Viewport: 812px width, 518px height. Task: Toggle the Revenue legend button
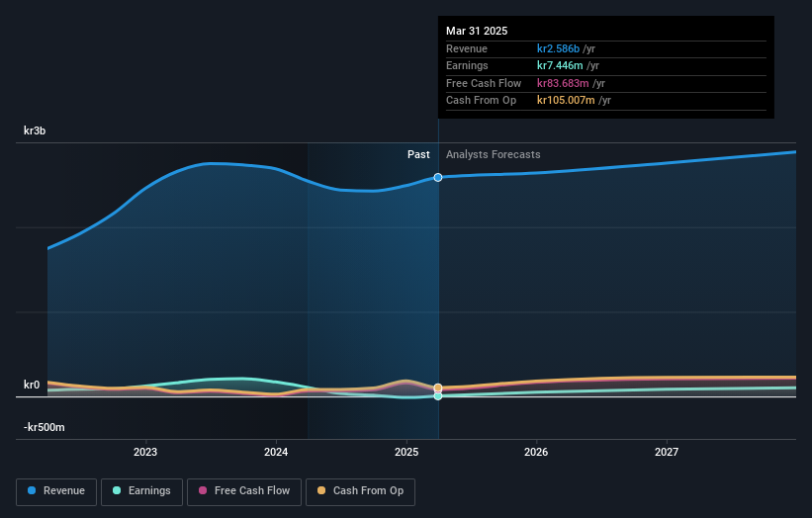(x=56, y=491)
